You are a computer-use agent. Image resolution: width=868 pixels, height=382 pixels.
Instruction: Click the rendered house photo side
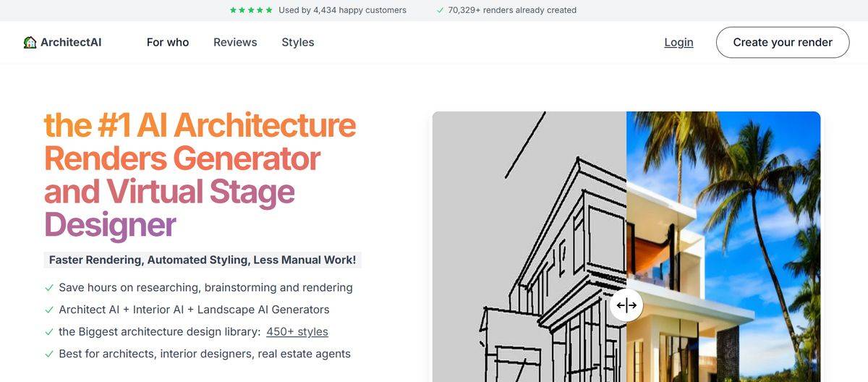tap(723, 247)
